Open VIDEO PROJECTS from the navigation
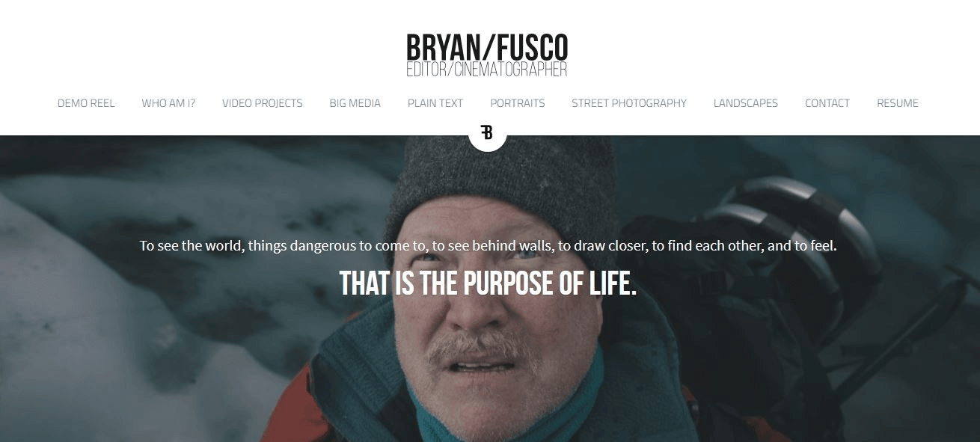The height and width of the screenshot is (442, 980). point(263,103)
